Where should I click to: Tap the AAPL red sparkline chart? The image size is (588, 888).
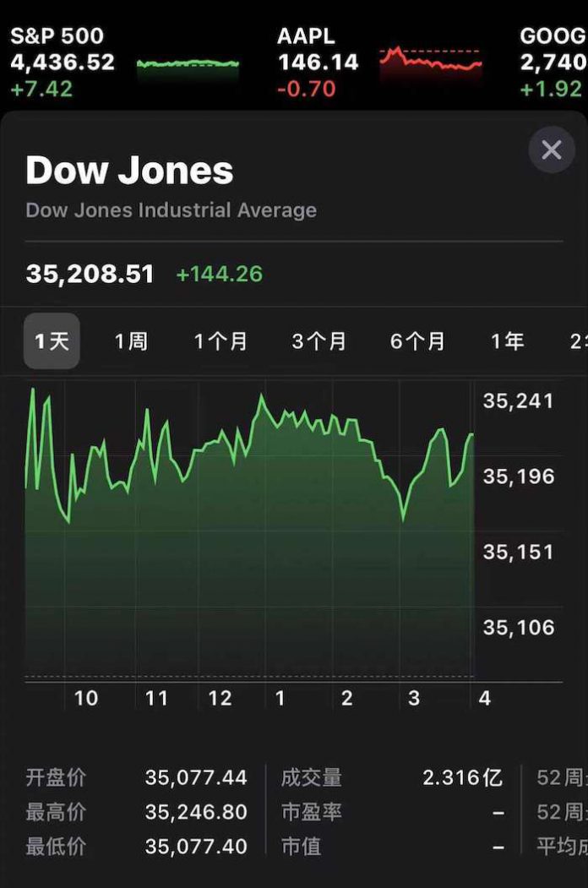tap(431, 60)
